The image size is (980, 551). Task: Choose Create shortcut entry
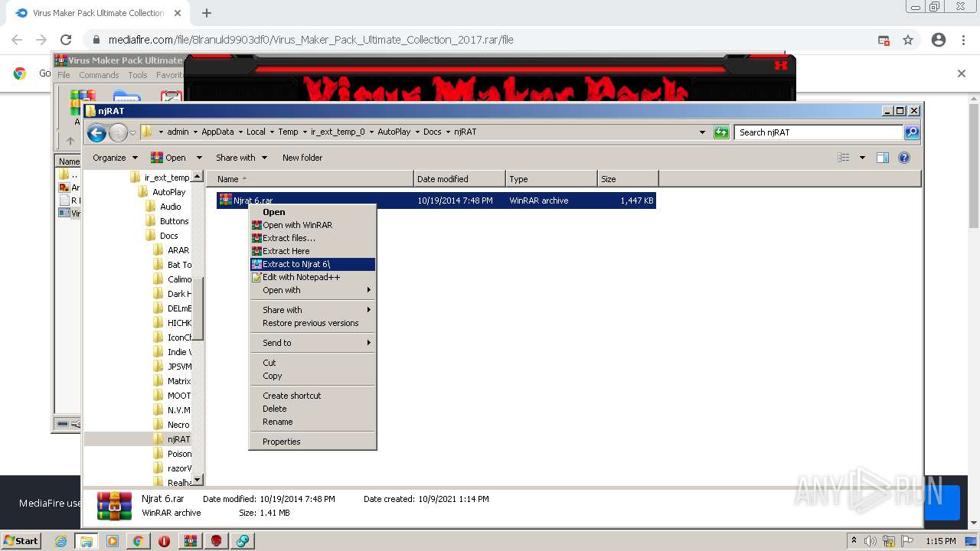pyautogui.click(x=312, y=396)
